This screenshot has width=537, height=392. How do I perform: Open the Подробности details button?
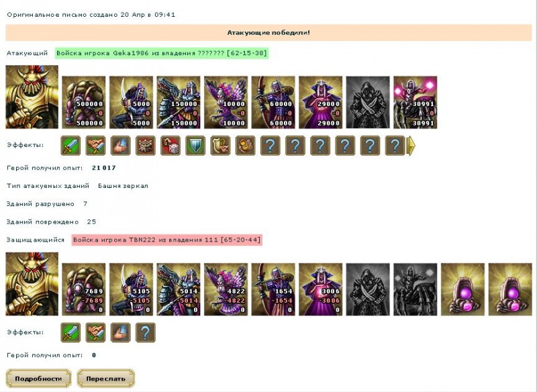point(38,379)
